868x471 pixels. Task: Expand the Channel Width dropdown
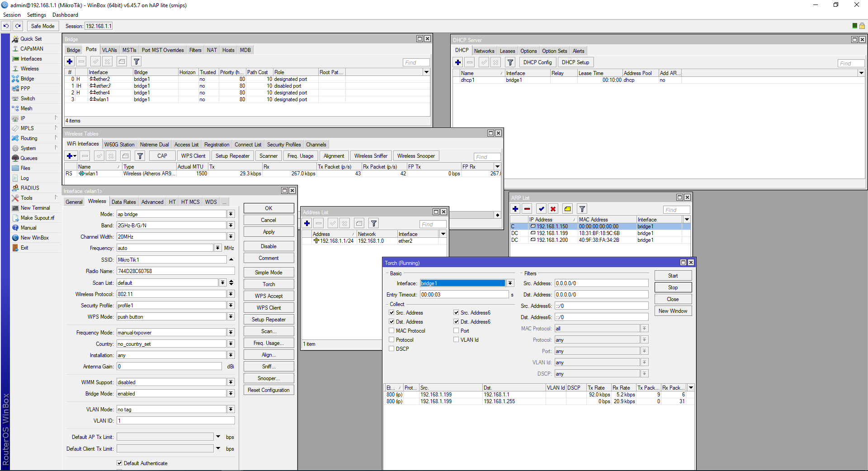[x=231, y=237]
